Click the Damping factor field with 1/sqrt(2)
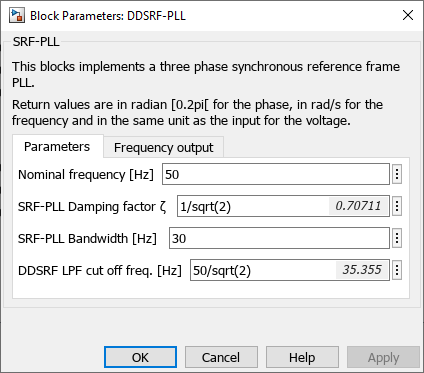424x373 pixels. pyautogui.click(x=283, y=206)
